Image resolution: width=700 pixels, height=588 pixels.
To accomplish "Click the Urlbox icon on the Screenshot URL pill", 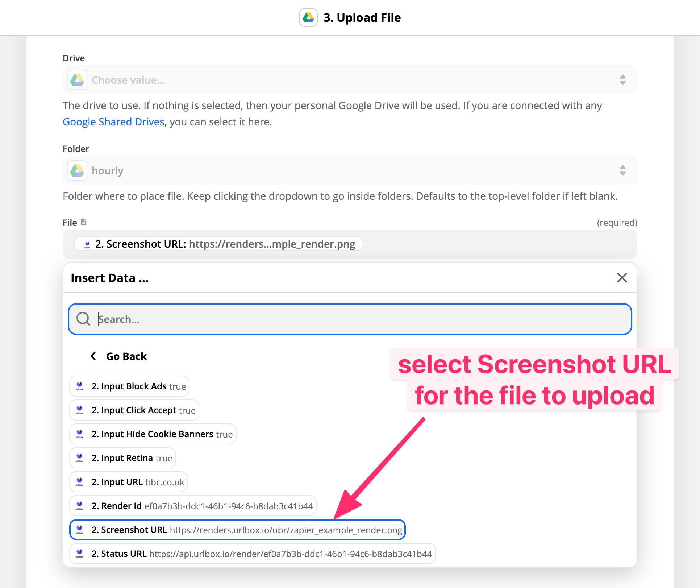I will coord(87,244).
